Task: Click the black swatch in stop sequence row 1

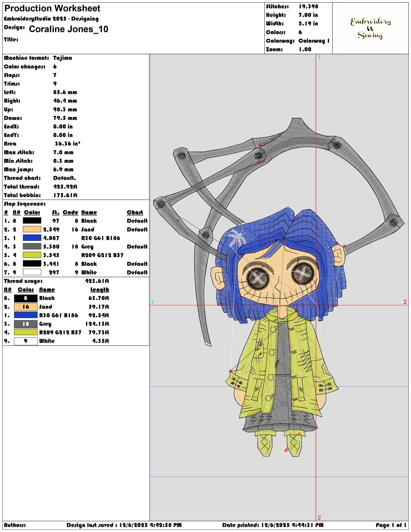Action: pyautogui.click(x=32, y=221)
